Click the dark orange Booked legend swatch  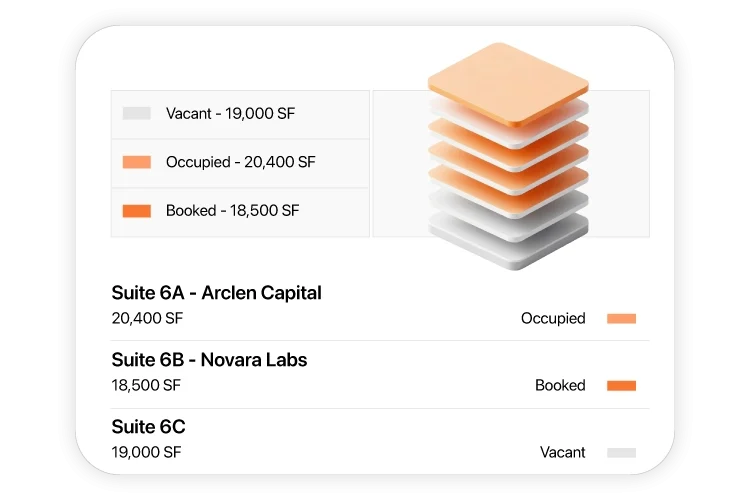(136, 211)
